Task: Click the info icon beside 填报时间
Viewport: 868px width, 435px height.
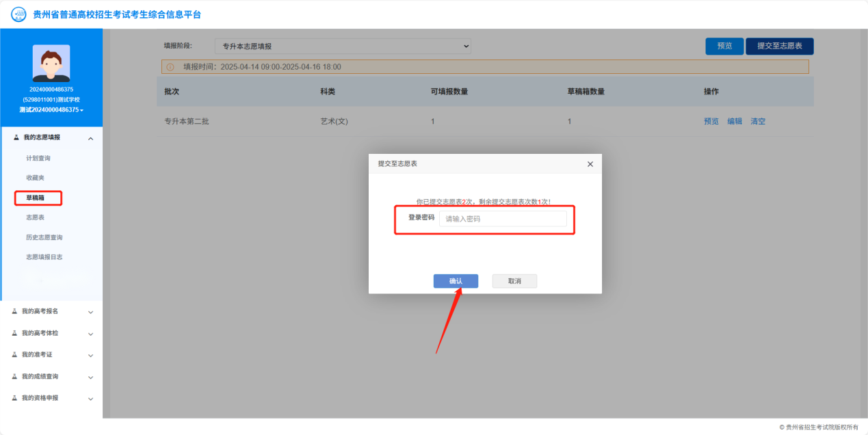Action: click(170, 67)
